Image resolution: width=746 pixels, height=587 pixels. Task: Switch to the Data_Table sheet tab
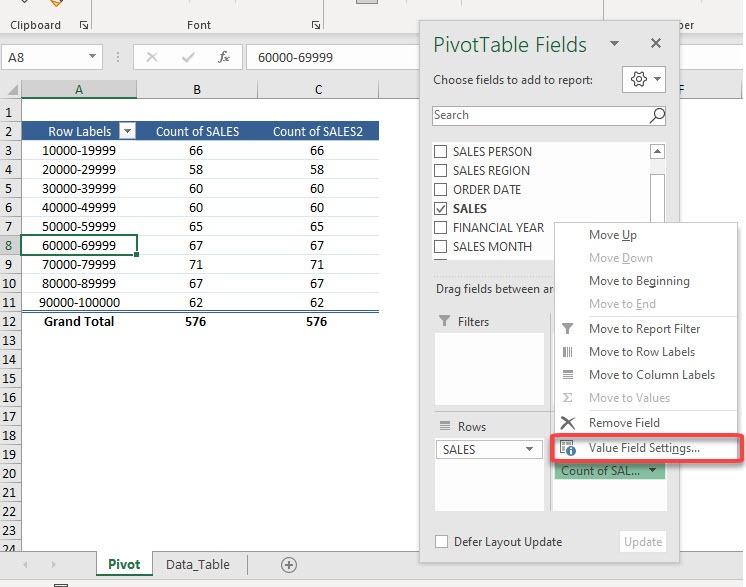tap(198, 565)
